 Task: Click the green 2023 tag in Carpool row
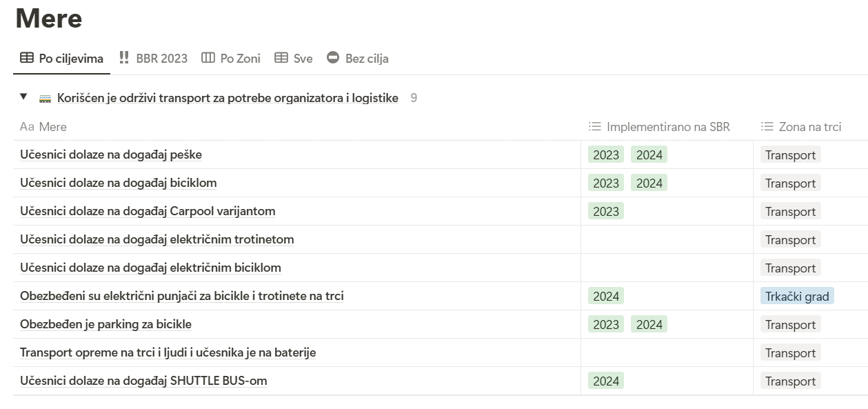pyautogui.click(x=606, y=211)
